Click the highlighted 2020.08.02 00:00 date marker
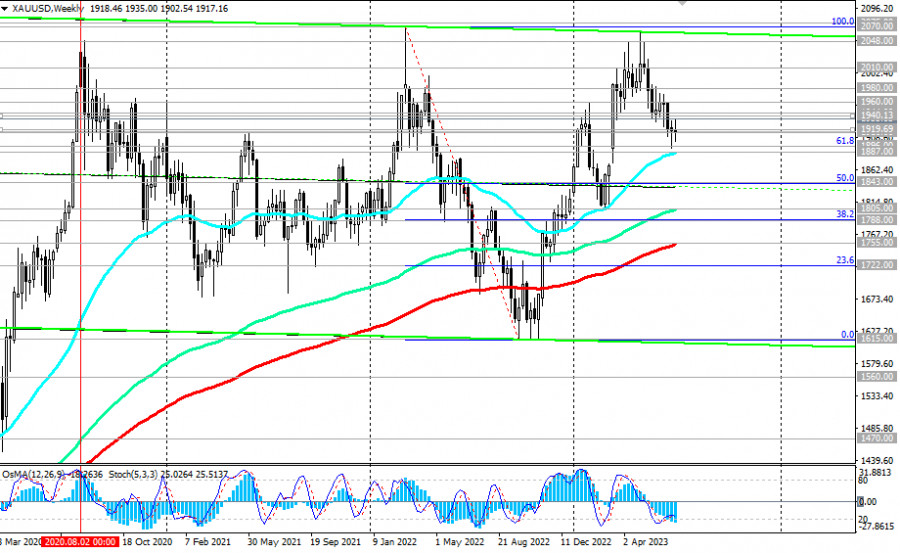The width and height of the screenshot is (900, 553). click(80, 542)
